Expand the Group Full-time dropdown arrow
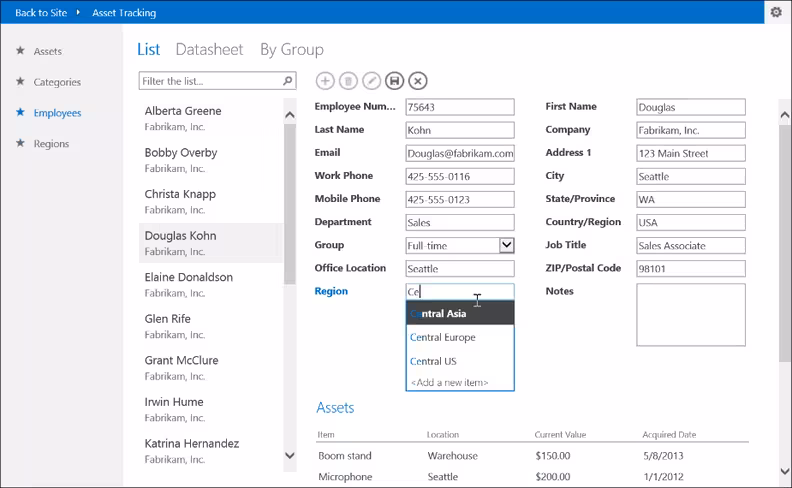 click(x=507, y=245)
